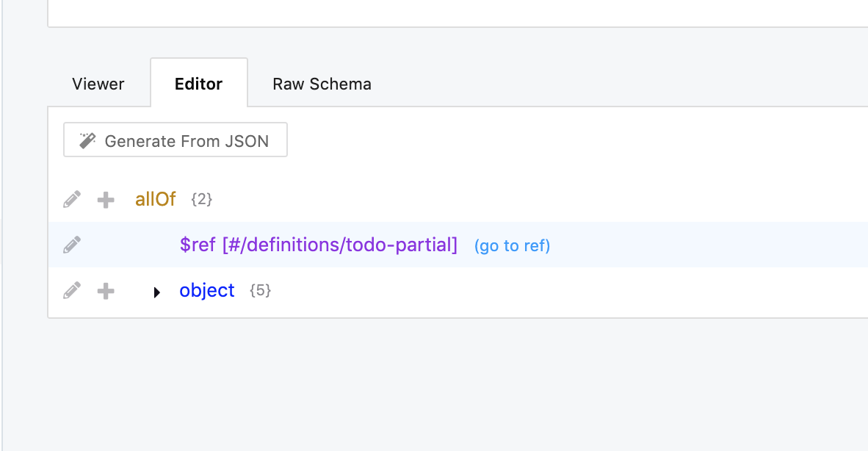Screen dimensions: 868x451
Task: Click empty tab bar space right of Raw Schema
Action: coord(624,82)
